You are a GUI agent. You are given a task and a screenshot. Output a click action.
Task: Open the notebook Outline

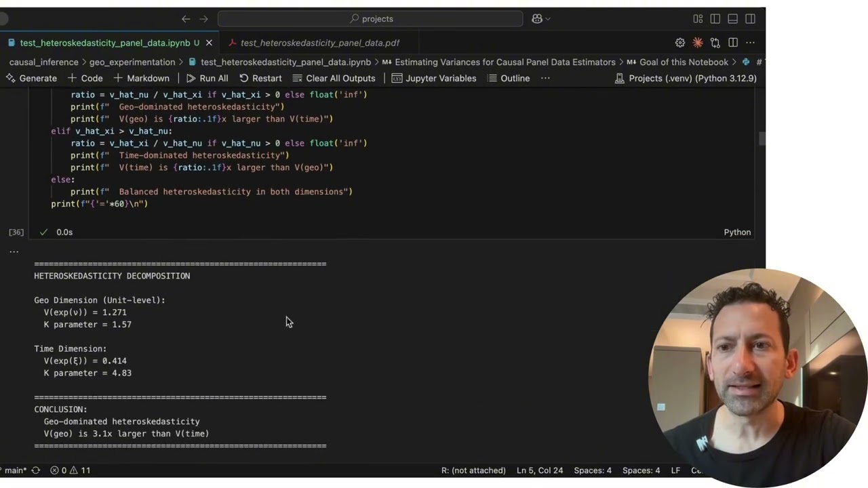509,78
